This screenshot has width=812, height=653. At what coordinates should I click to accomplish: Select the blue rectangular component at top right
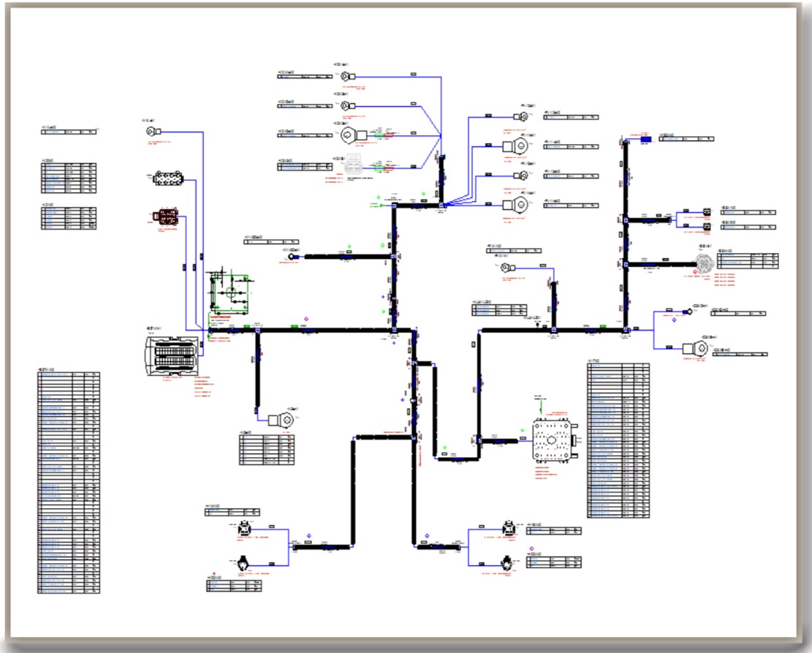(x=646, y=139)
